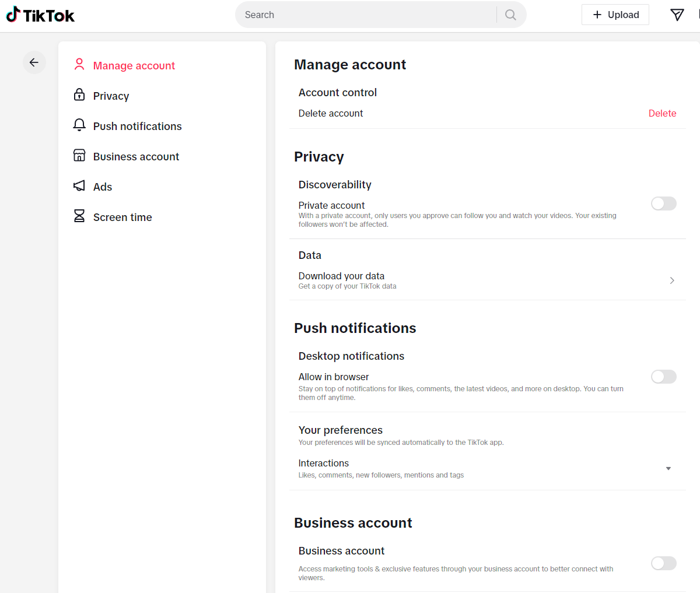700x593 pixels.
Task: Open messages via paper plane icon
Action: click(677, 15)
